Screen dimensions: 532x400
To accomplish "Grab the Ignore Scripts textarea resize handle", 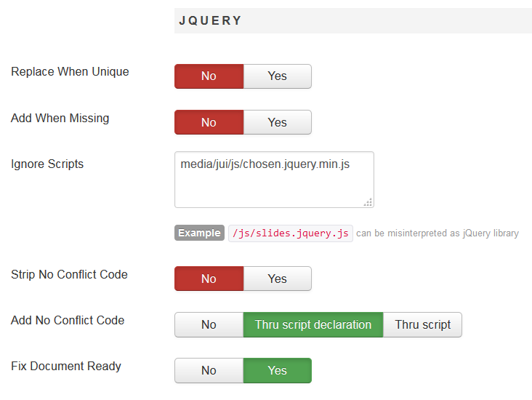I will [x=368, y=202].
